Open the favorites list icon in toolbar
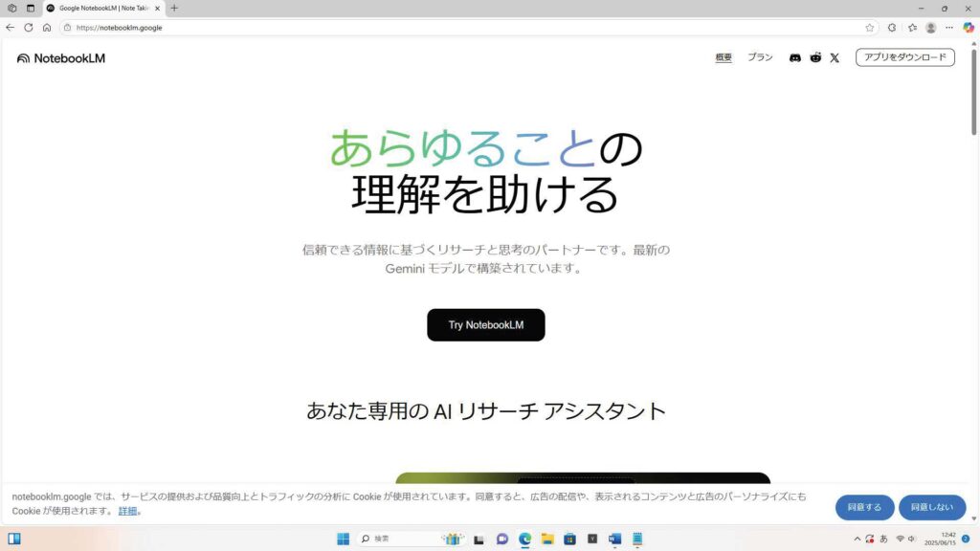Viewport: 980px width, 551px height. coord(912,28)
